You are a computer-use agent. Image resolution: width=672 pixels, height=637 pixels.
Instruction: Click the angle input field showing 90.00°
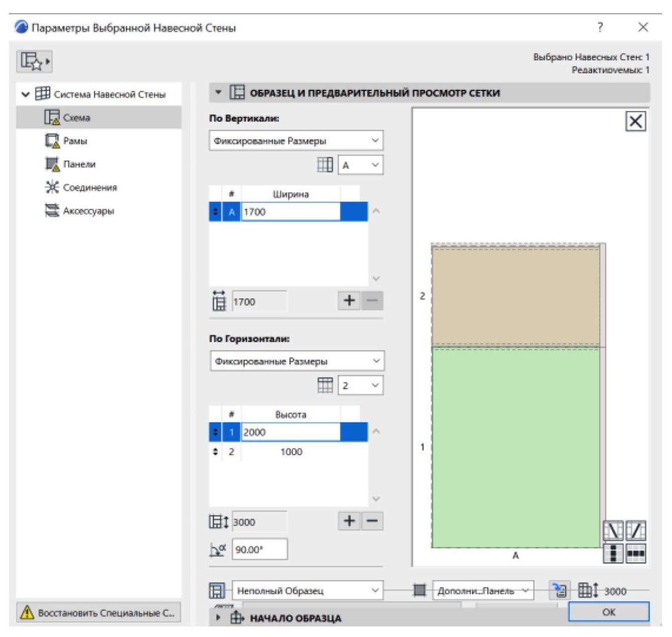coord(260,550)
